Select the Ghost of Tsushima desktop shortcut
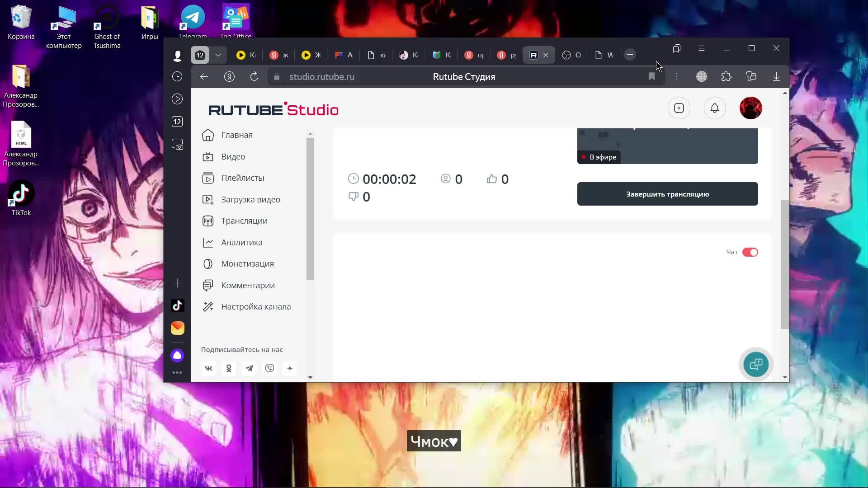Viewport: 868px width, 488px height. coord(107,27)
